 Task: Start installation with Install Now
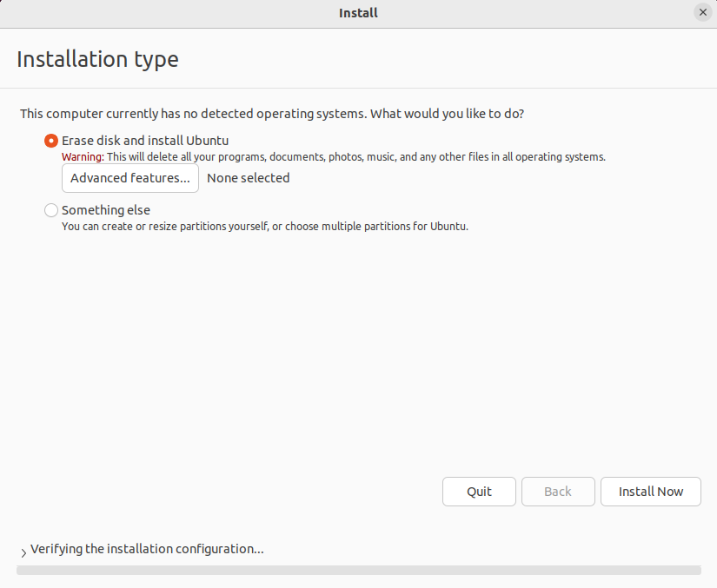tap(651, 492)
